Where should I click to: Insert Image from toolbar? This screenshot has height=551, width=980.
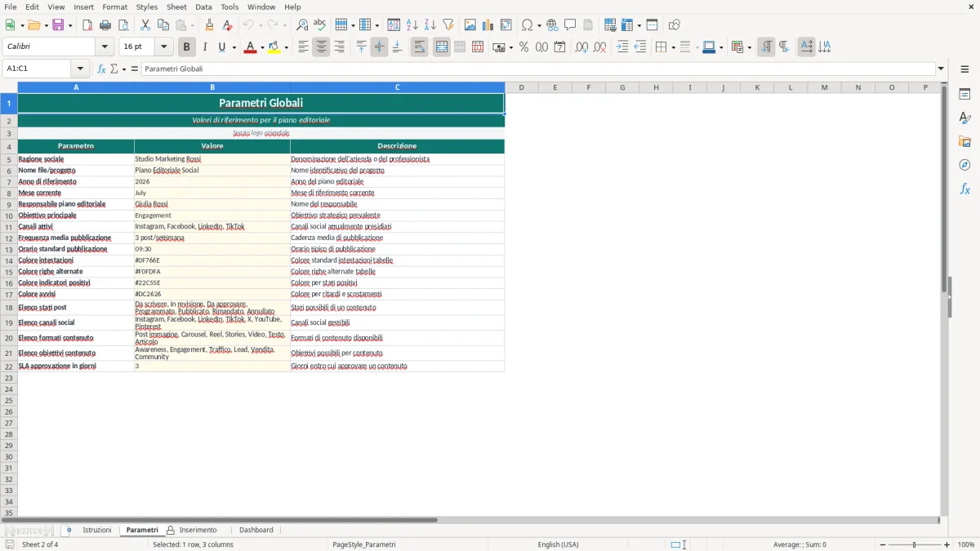(470, 25)
